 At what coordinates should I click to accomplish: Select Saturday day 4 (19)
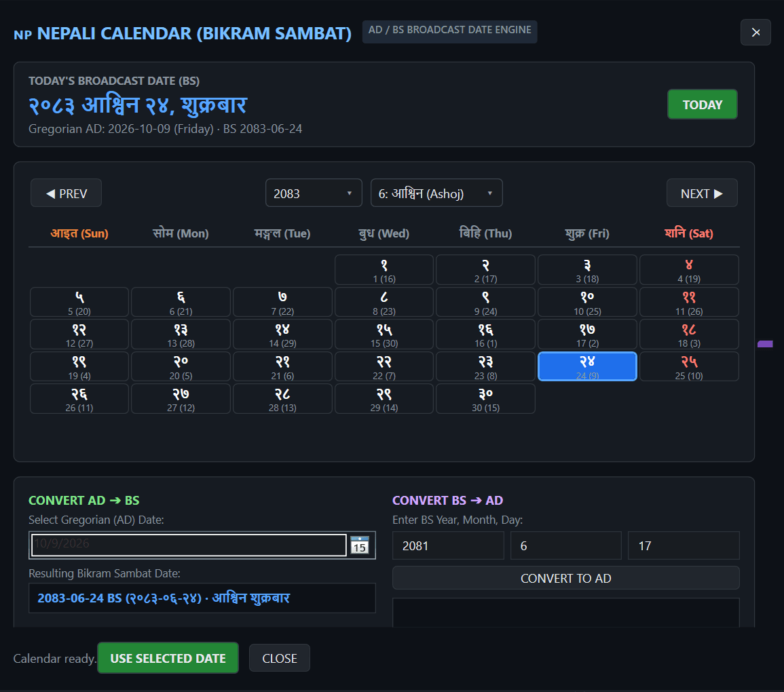pyautogui.click(x=689, y=270)
